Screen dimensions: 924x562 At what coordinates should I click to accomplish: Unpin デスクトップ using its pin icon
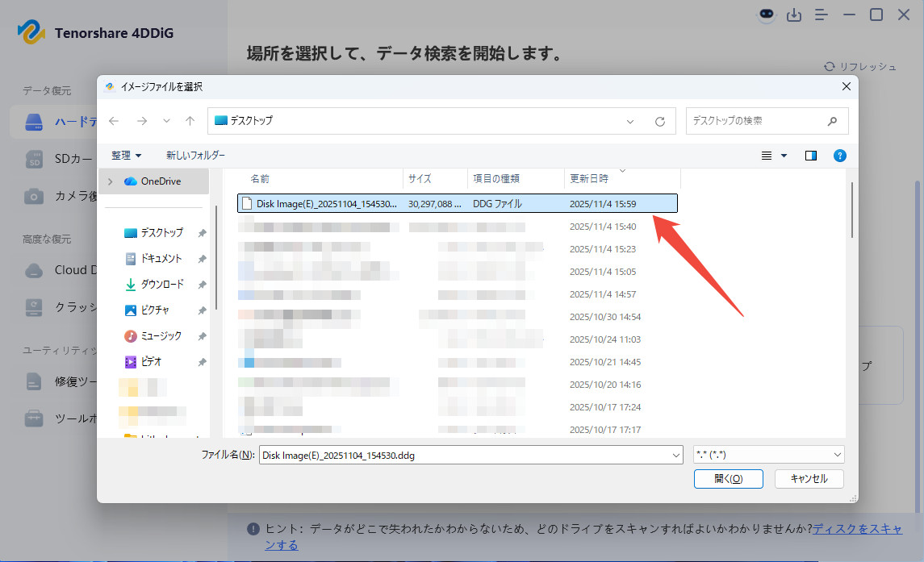tap(202, 233)
